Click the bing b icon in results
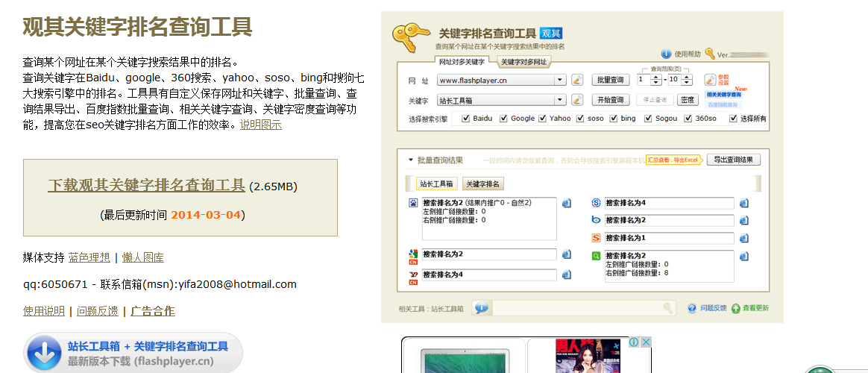 pyautogui.click(x=597, y=220)
